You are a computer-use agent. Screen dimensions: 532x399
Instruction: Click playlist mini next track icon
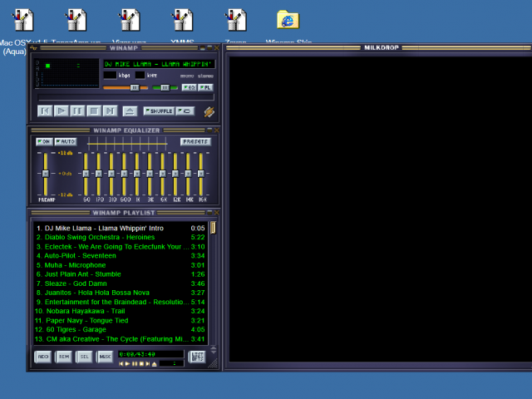(x=148, y=364)
